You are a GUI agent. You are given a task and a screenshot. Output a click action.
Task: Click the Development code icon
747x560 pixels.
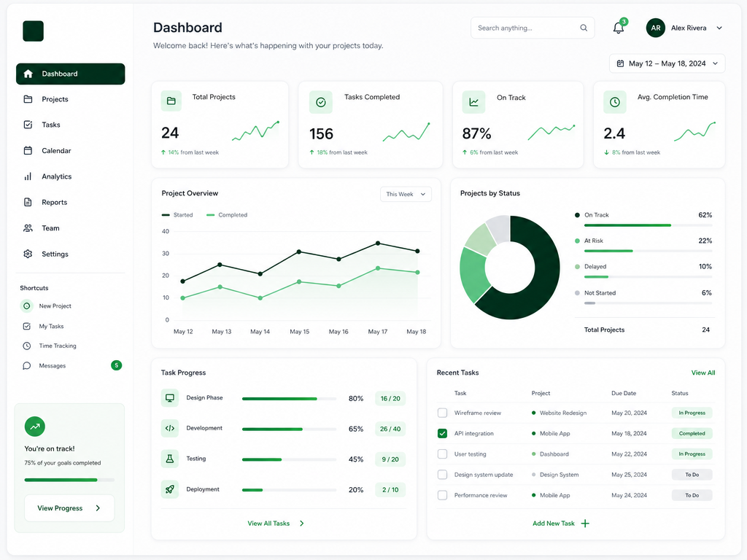point(169,428)
